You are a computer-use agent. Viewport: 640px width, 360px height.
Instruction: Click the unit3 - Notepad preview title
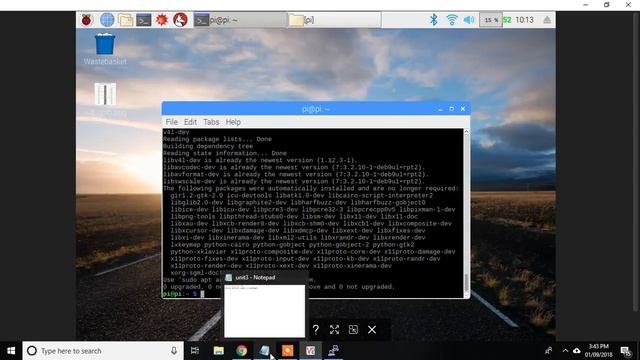(x=255, y=278)
